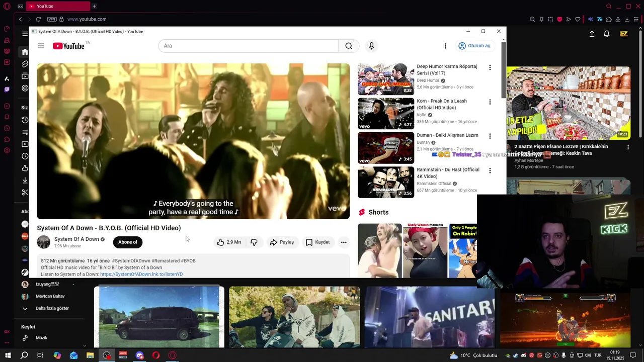
Task: Expand Daha fazla göster in background sidebar
Action: click(52, 308)
